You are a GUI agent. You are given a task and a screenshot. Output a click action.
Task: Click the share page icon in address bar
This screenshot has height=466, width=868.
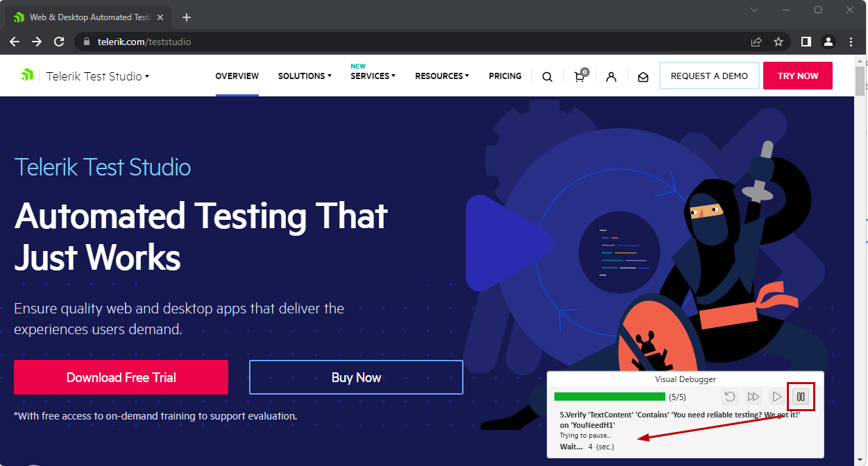click(x=756, y=42)
